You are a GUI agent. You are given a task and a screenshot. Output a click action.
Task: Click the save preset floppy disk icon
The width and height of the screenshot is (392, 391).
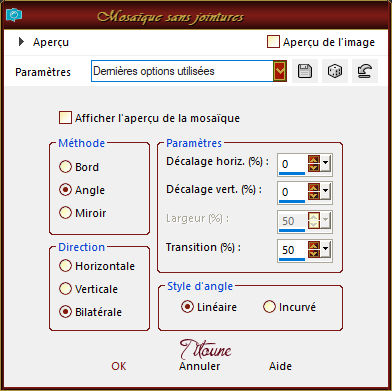click(x=305, y=71)
